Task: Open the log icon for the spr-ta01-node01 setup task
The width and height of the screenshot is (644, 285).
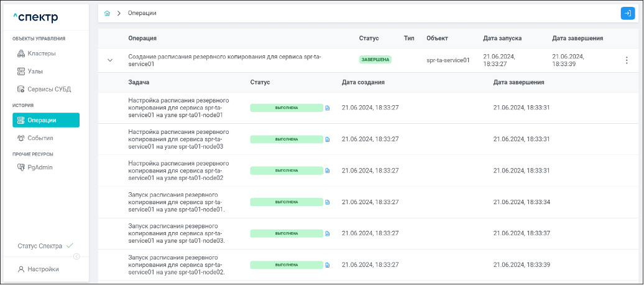Action: tap(328, 108)
